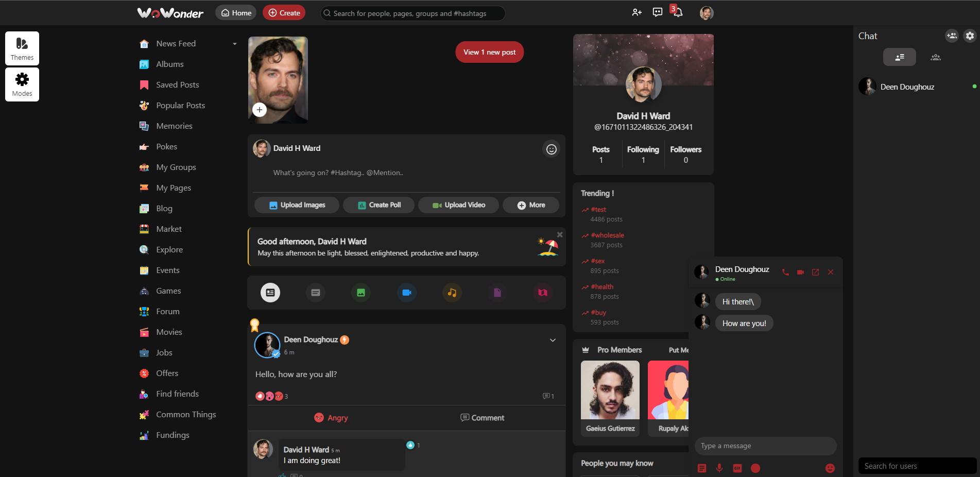Start a video call with Deen Doughouz
The image size is (980, 477).
(x=800, y=272)
